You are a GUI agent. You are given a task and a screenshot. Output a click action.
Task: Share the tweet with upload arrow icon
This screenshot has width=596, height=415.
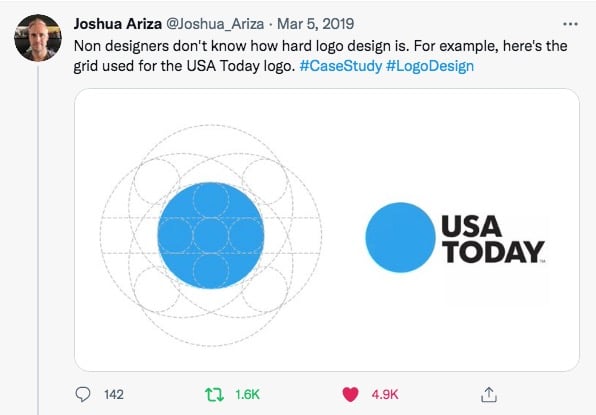(489, 394)
